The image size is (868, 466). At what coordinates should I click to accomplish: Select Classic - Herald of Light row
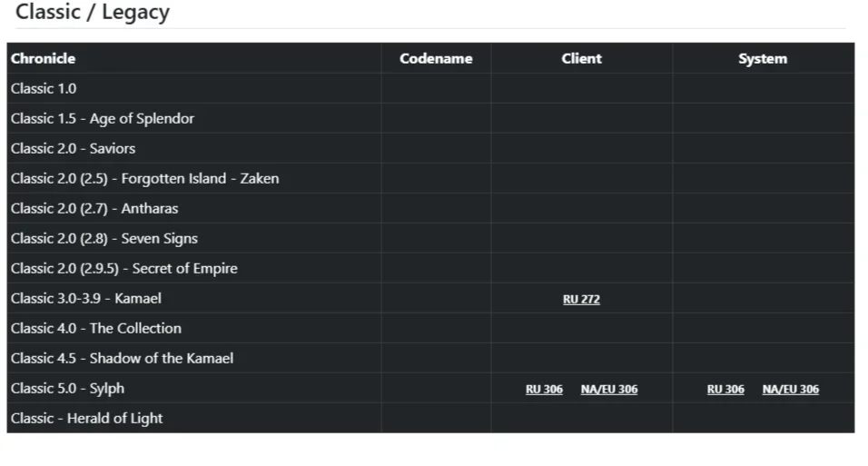pyautogui.click(x=430, y=418)
